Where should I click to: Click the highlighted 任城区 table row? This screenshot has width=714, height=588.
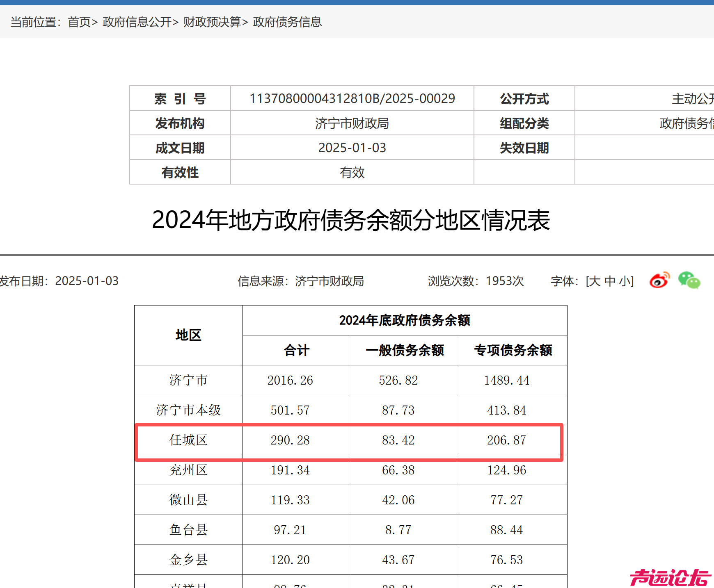coord(349,440)
